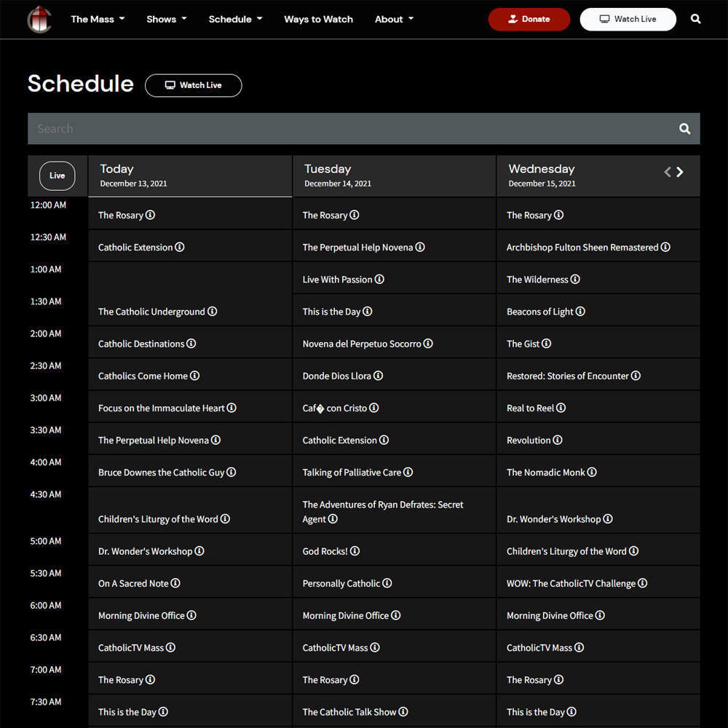Show next days with the right chevron
Image resolution: width=728 pixels, height=728 pixels.
[x=680, y=173]
